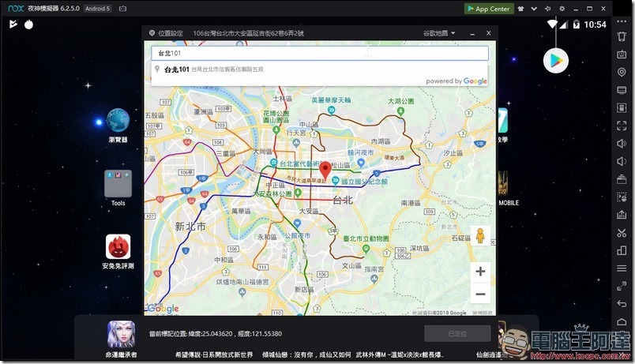The image size is (635, 364).
Task: Pin the Nox window on top
Action: pyautogui.click(x=547, y=9)
